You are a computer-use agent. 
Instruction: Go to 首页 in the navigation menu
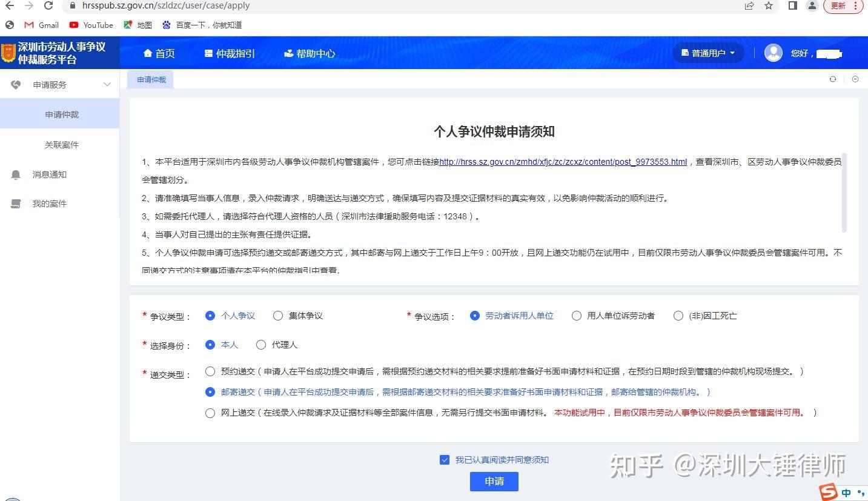click(159, 53)
